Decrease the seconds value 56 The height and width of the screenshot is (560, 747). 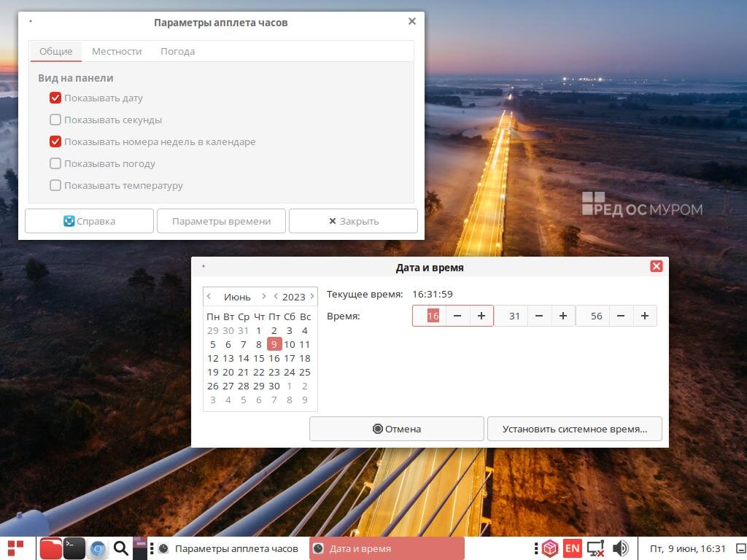(x=621, y=316)
